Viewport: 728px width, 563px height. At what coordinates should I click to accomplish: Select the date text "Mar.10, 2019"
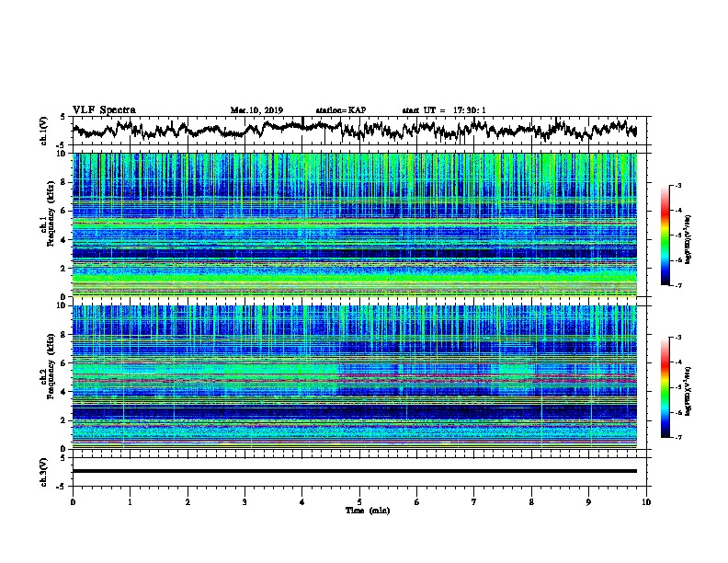(256, 110)
